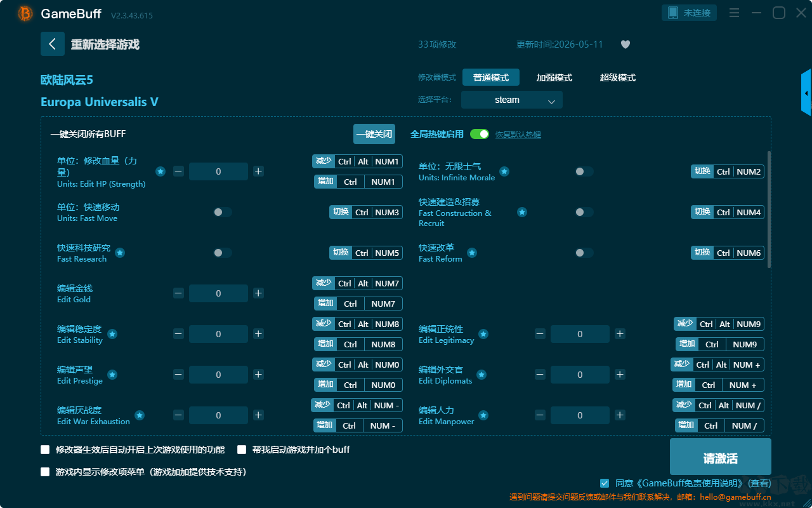Screen dimensions: 812x508
Task: Check 游戏内显示修改项菜单 checkbox
Action: tap(45, 472)
